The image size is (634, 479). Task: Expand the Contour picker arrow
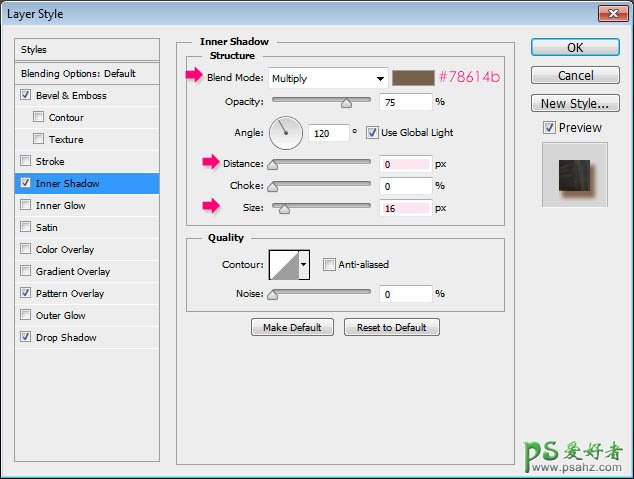pos(304,265)
